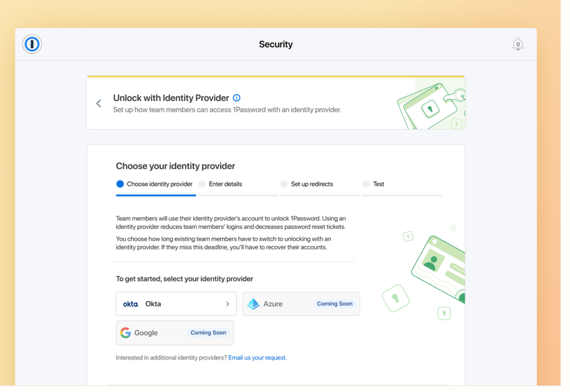Open notifications with the bell icon
The width and height of the screenshot is (570, 392).
[517, 44]
